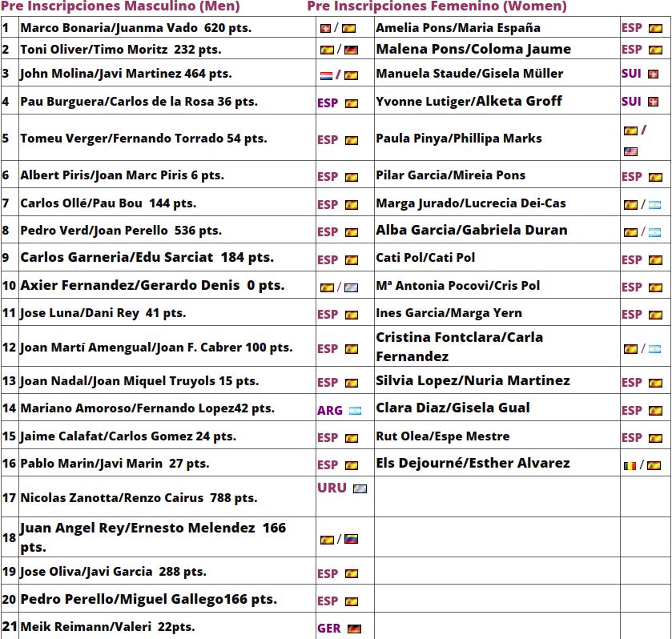Select the Pedro Verd/Joan Perello 536 pts. entry
Viewport: 672px width, 639px height.
pyautogui.click(x=121, y=231)
